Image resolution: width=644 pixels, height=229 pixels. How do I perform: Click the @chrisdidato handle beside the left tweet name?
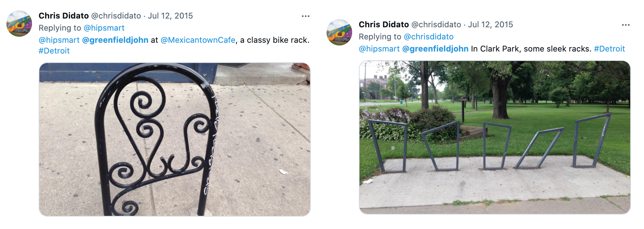(116, 16)
